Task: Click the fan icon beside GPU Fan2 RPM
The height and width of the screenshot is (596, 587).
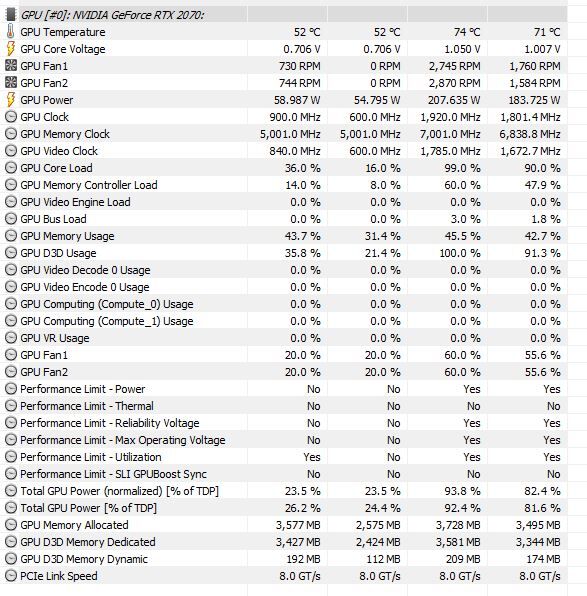Action: pyautogui.click(x=11, y=82)
